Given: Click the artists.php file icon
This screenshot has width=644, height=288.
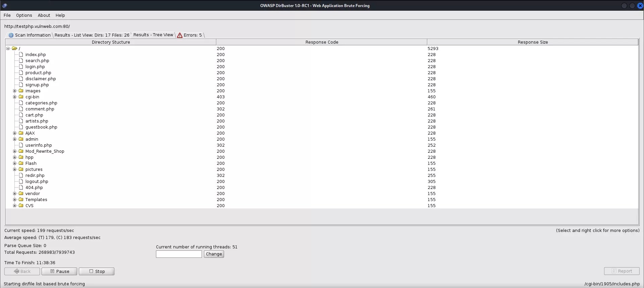Looking at the screenshot, I should [21, 121].
